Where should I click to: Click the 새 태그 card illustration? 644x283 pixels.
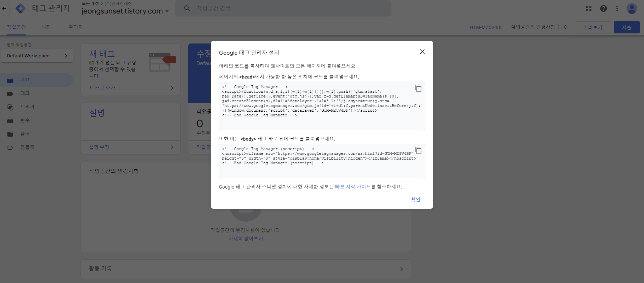pyautogui.click(x=162, y=62)
